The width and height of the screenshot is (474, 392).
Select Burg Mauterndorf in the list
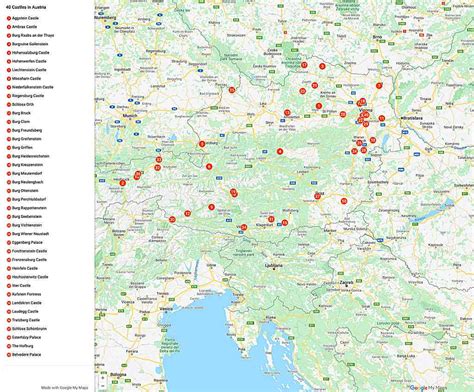pos(27,174)
